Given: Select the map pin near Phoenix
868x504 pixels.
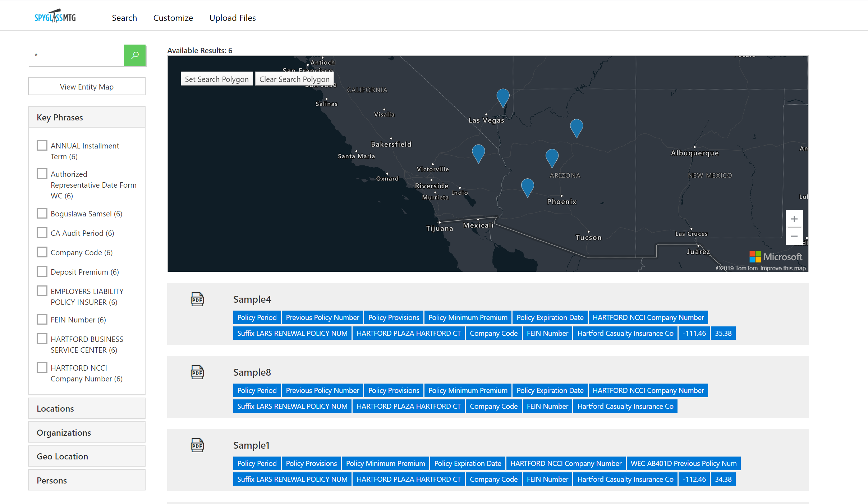Looking at the screenshot, I should click(528, 185).
